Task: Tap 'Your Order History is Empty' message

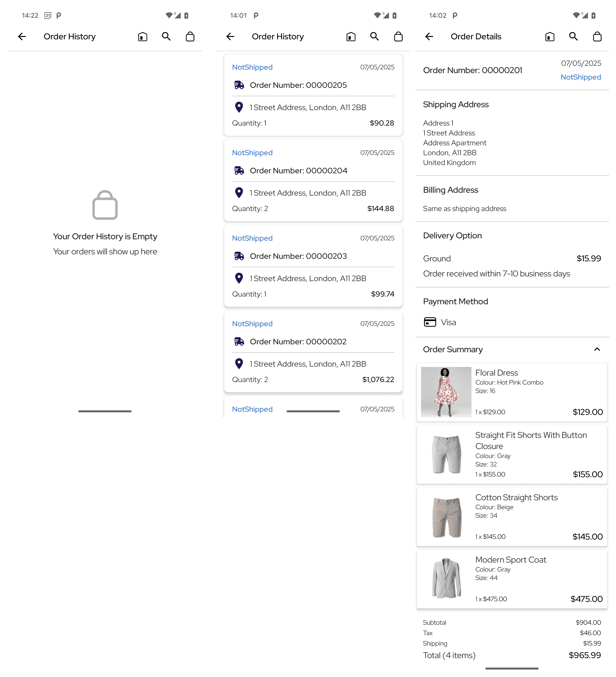Action: (105, 236)
